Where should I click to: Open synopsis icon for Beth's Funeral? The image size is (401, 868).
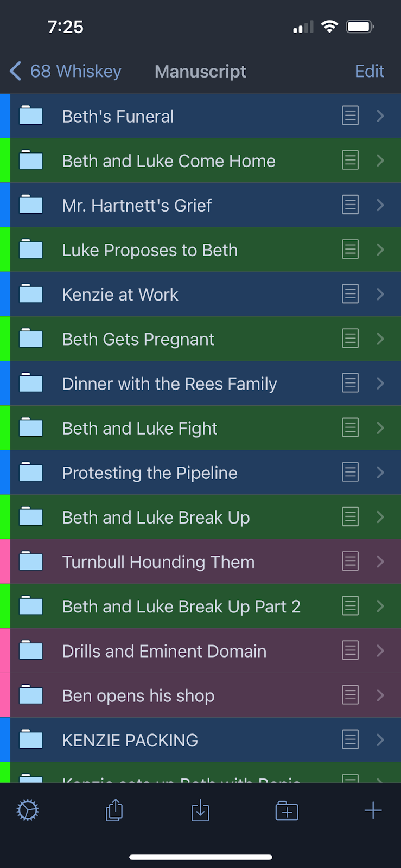(350, 116)
